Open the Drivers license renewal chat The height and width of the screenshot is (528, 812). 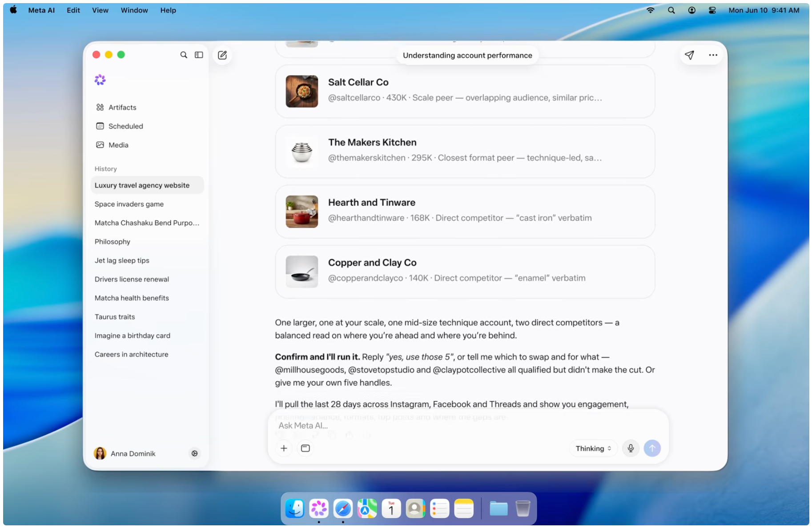147,279
